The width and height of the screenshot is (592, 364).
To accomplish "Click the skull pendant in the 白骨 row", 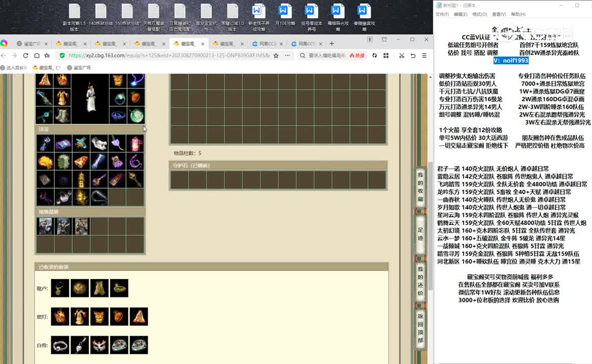I will coord(79,345).
